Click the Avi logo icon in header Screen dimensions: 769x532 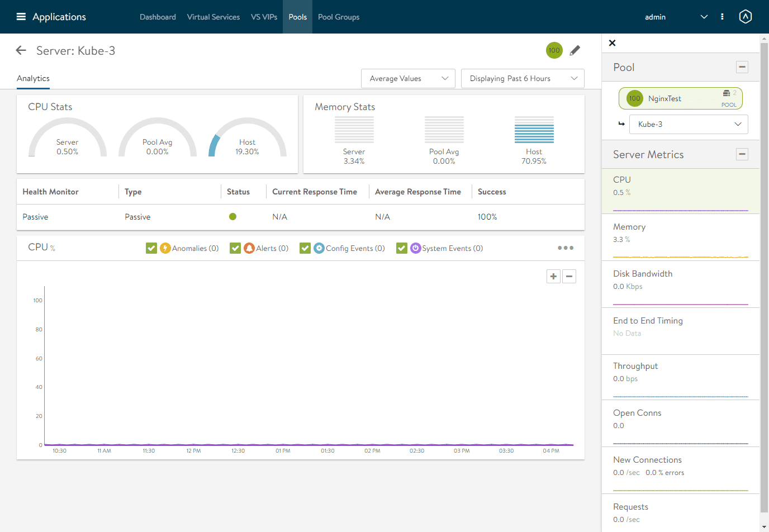tap(745, 17)
